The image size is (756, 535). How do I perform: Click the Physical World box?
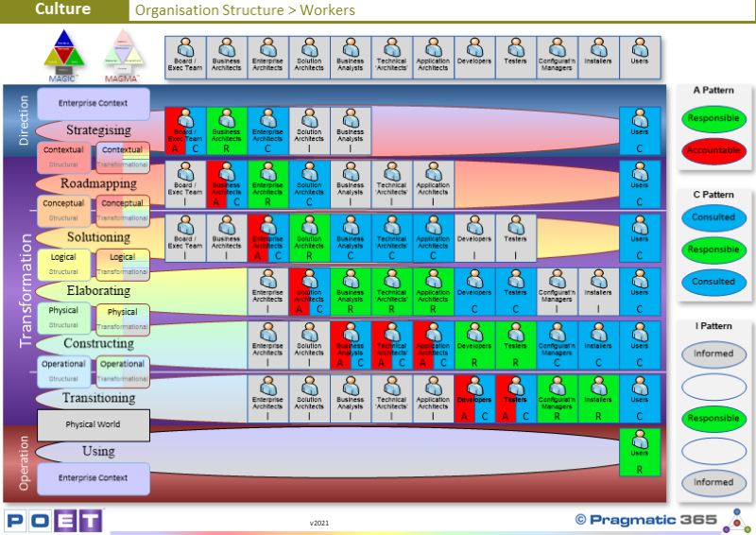click(x=94, y=424)
